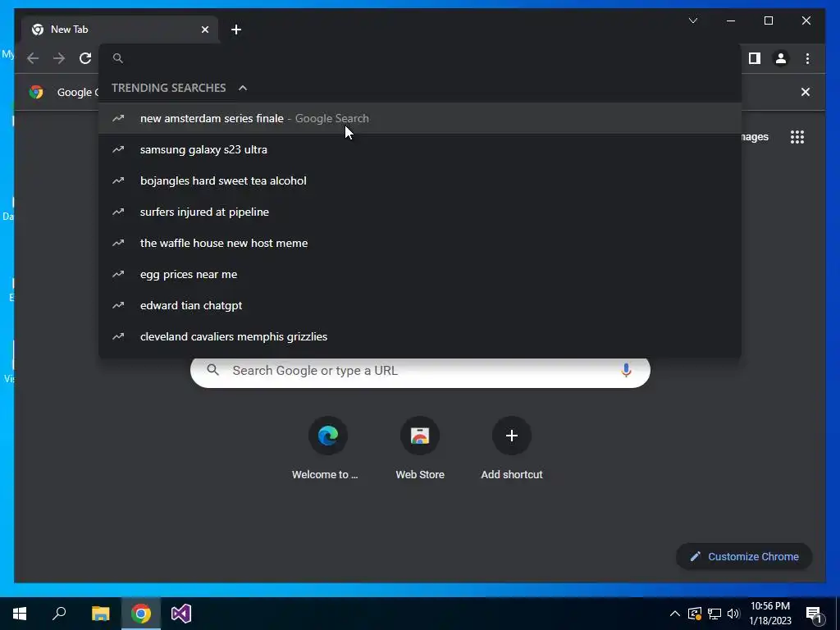This screenshot has height=630, width=840.
Task: Open the Welcome to Edge shortcut
Action: [x=327, y=448]
